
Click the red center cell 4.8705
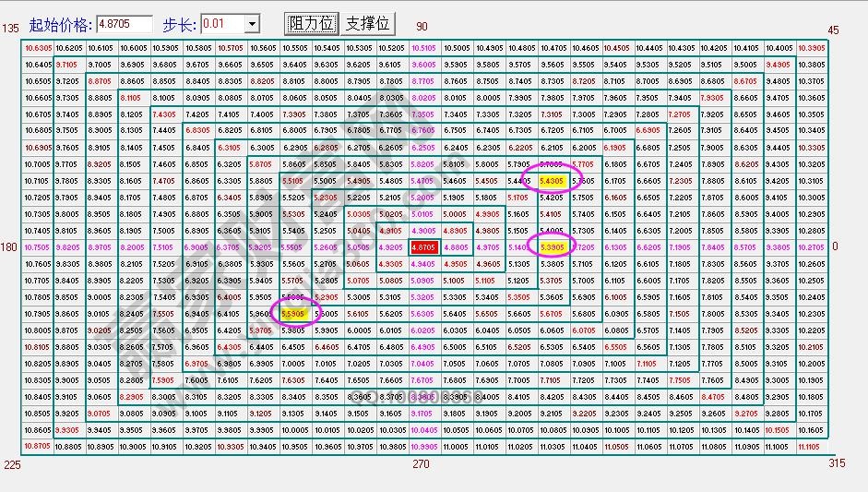tap(423, 247)
